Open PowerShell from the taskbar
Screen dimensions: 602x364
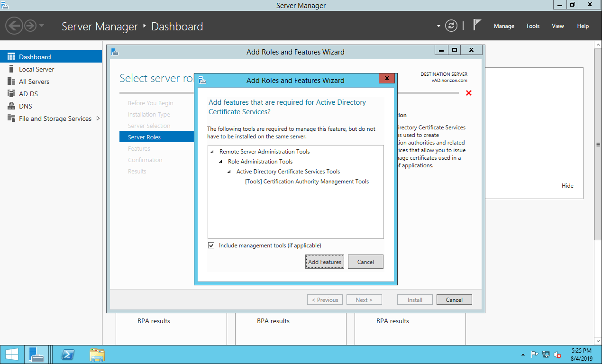68,355
